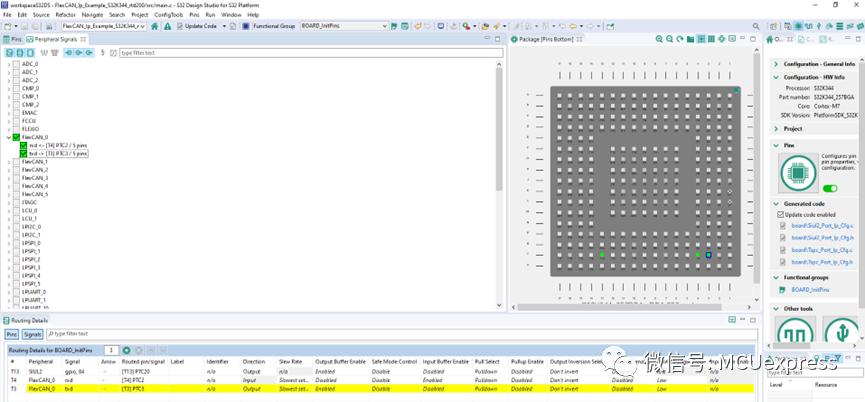Click the Routing Details filter text field
The width and height of the screenshot is (865, 402).
pyautogui.click(x=401, y=334)
